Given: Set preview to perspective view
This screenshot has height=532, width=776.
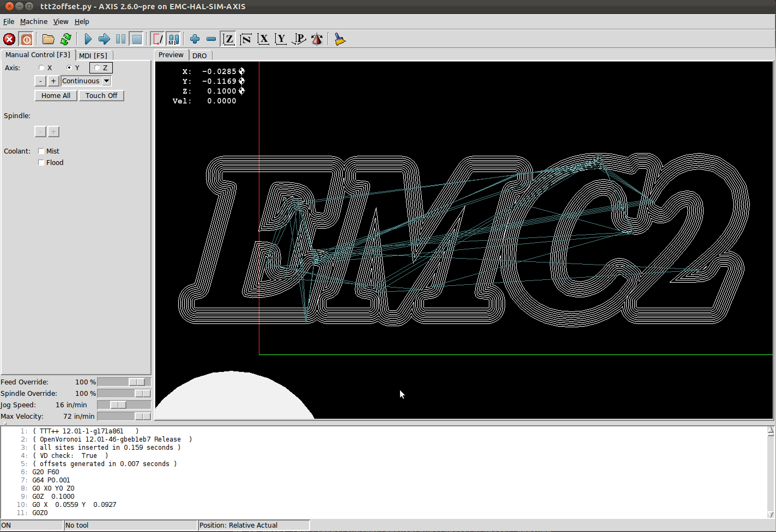Looking at the screenshot, I should point(299,39).
